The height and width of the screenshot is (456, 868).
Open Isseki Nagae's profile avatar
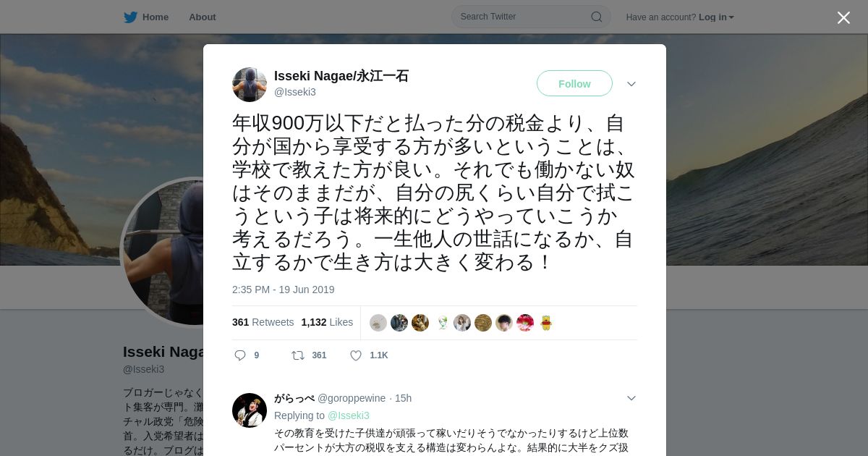(x=250, y=85)
